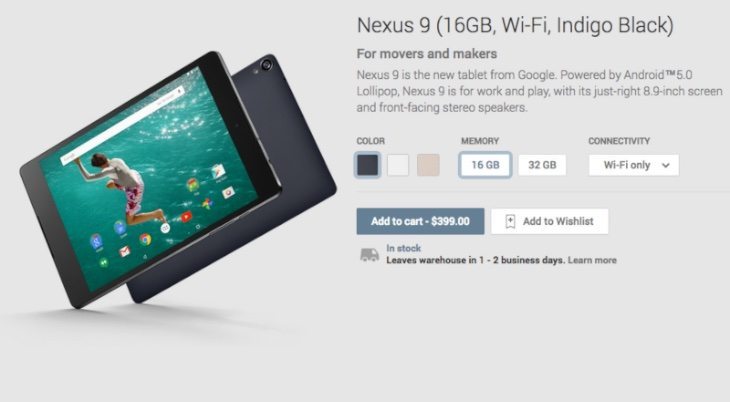This screenshot has height=402, width=730.
Task: Click the delivery truck shipping icon
Action: point(369,255)
